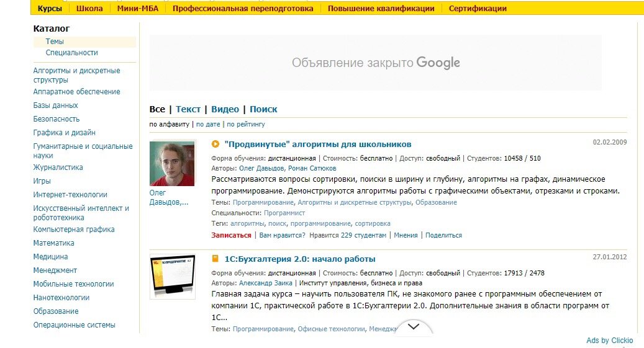Open Программирование topic in the first course
This screenshot has height=348, width=644.
263,202
